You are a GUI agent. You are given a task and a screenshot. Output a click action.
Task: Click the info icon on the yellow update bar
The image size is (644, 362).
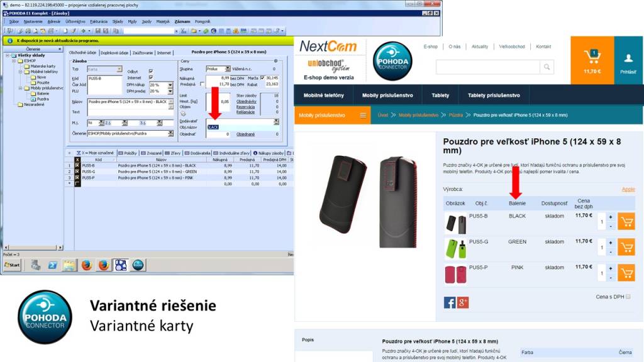click(10, 41)
